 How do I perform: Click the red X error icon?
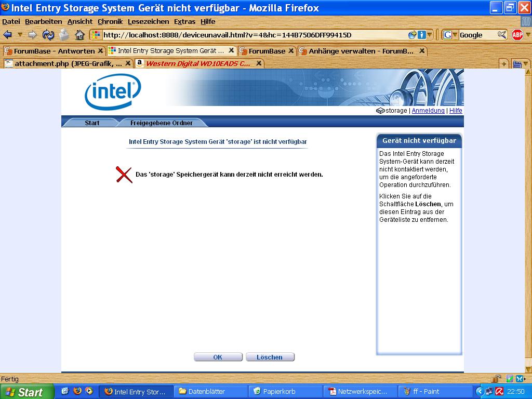124,175
